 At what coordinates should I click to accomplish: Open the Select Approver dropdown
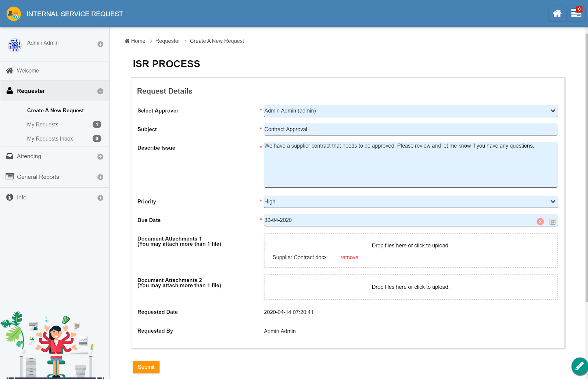(410, 111)
